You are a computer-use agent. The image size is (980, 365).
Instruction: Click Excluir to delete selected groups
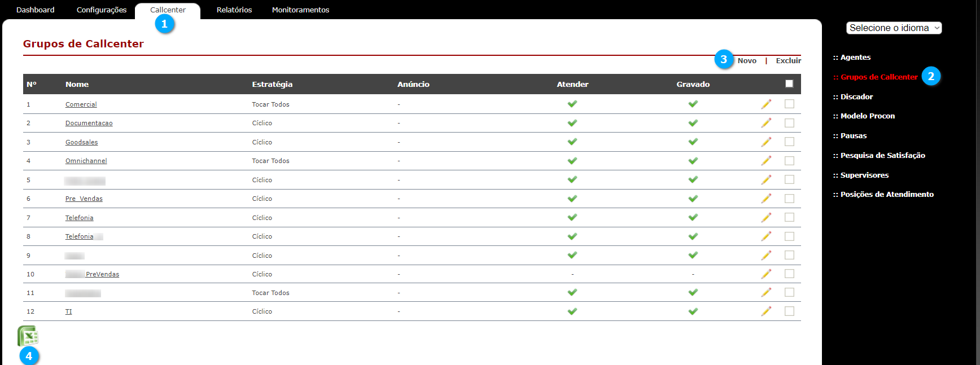(x=789, y=61)
